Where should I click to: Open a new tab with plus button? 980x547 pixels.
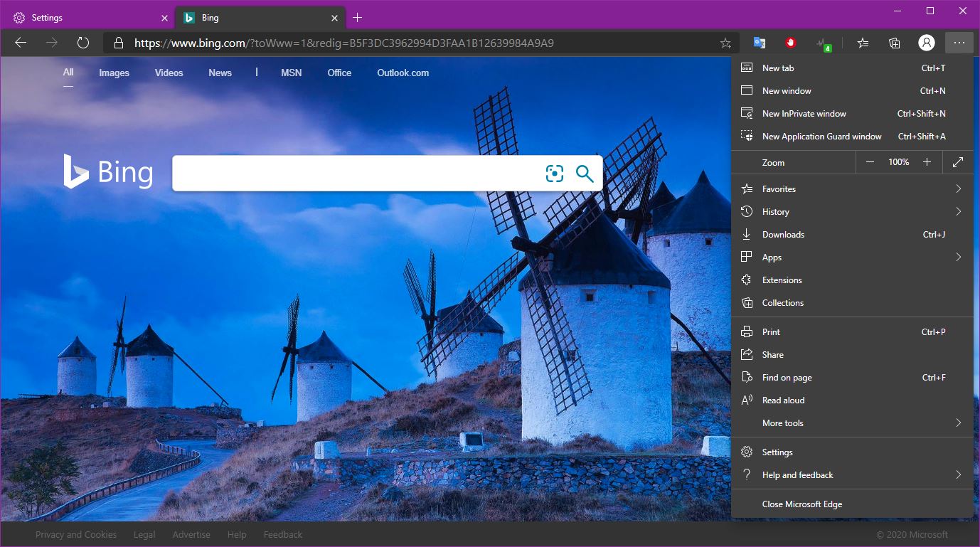coord(358,18)
